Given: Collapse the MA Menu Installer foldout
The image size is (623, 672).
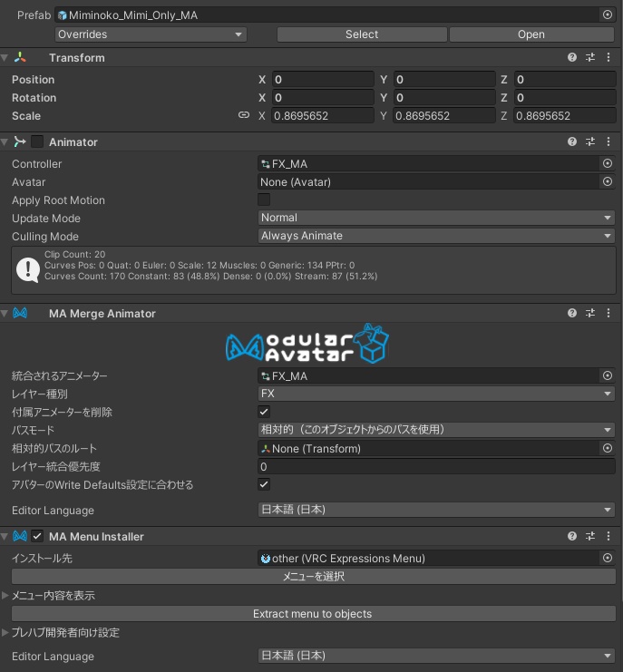Looking at the screenshot, I should click(5, 536).
